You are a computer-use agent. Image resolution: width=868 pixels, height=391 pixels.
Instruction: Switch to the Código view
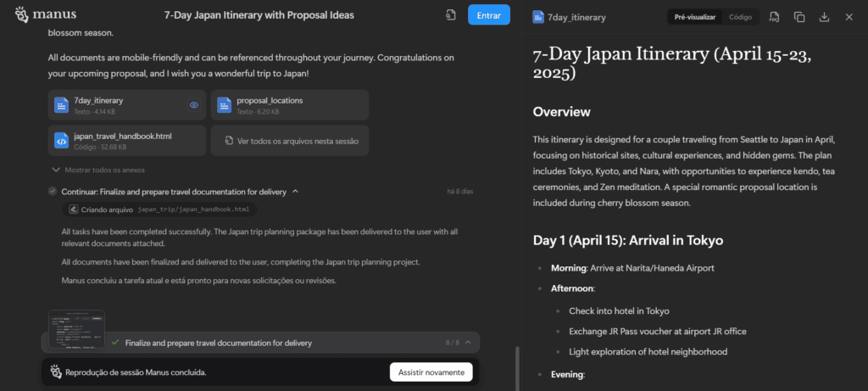tap(740, 17)
